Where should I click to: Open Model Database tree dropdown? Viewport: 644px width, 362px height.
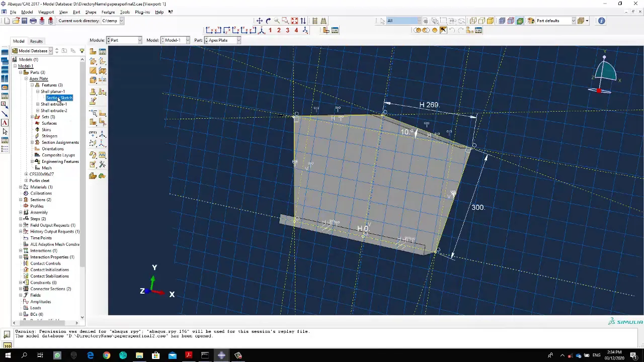(33, 51)
